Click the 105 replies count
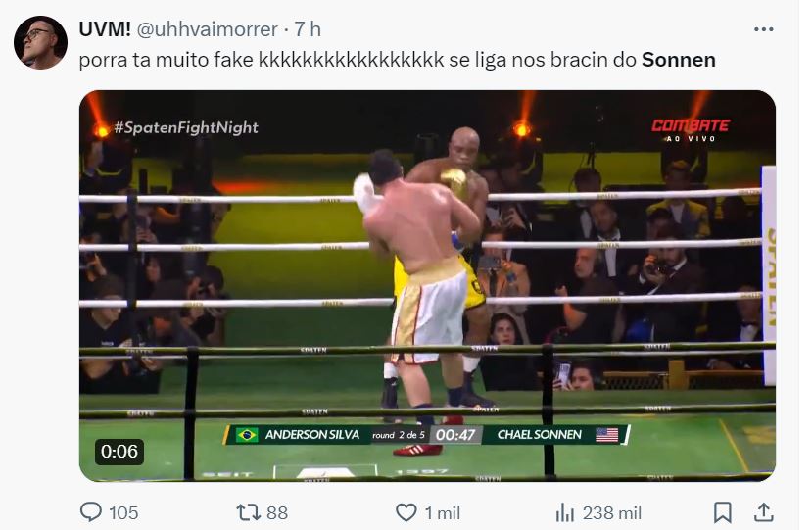Viewport: 812px width, 530px height. coord(123,513)
